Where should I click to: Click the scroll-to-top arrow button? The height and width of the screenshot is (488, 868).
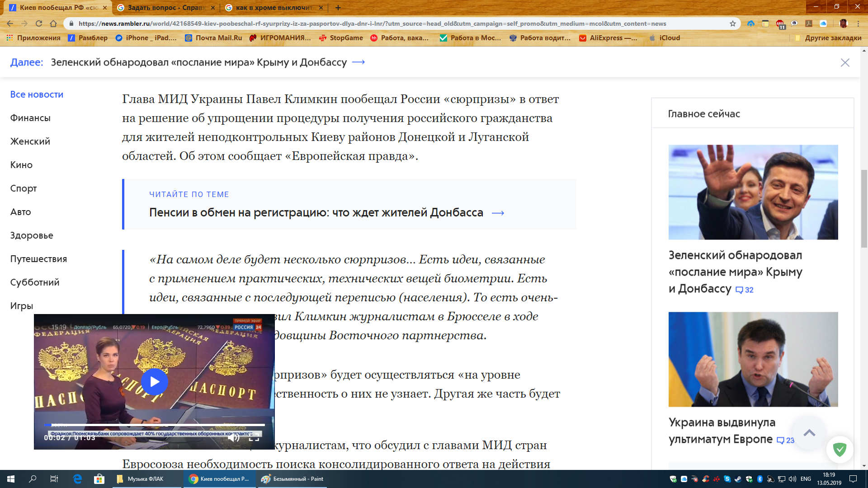tap(809, 433)
